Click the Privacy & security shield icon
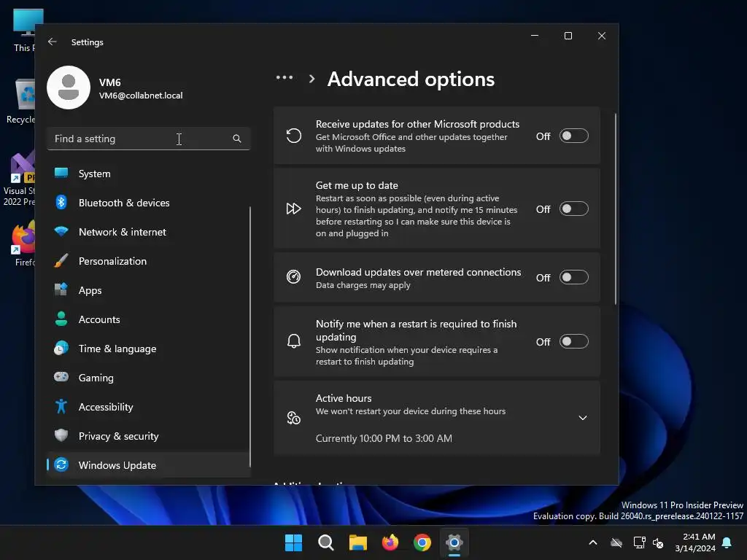Image resolution: width=747 pixels, height=560 pixels. click(x=61, y=435)
